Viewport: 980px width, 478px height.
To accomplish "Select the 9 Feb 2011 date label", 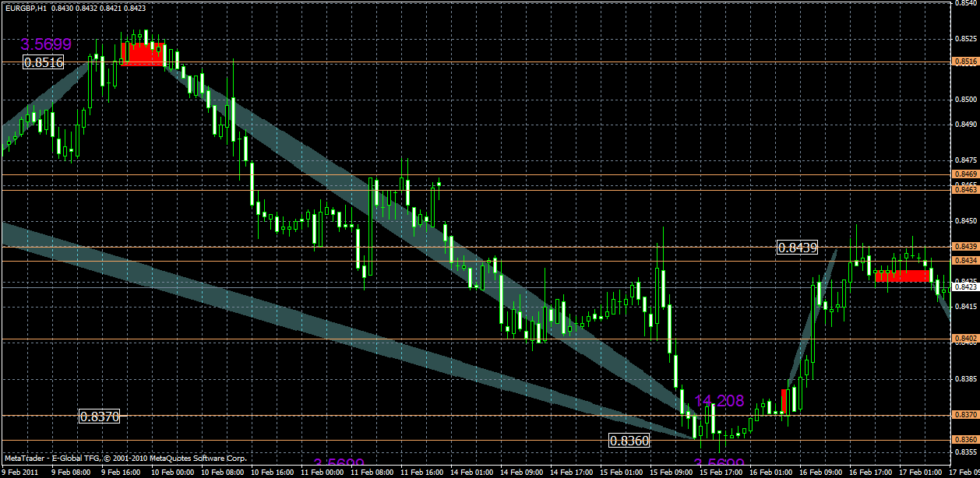I will 19,472.
